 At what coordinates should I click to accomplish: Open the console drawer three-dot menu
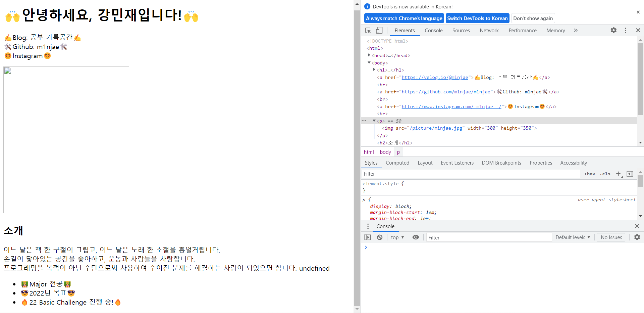click(368, 226)
